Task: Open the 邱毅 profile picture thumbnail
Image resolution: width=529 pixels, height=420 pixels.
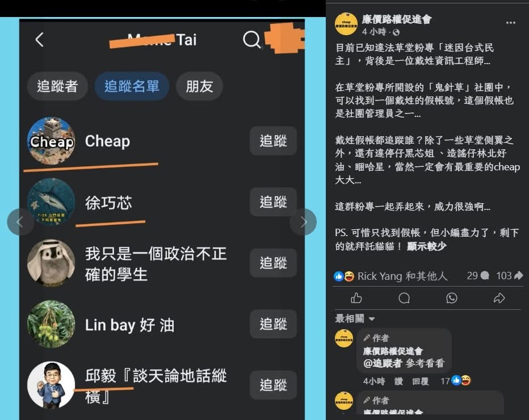Action: click(x=51, y=385)
